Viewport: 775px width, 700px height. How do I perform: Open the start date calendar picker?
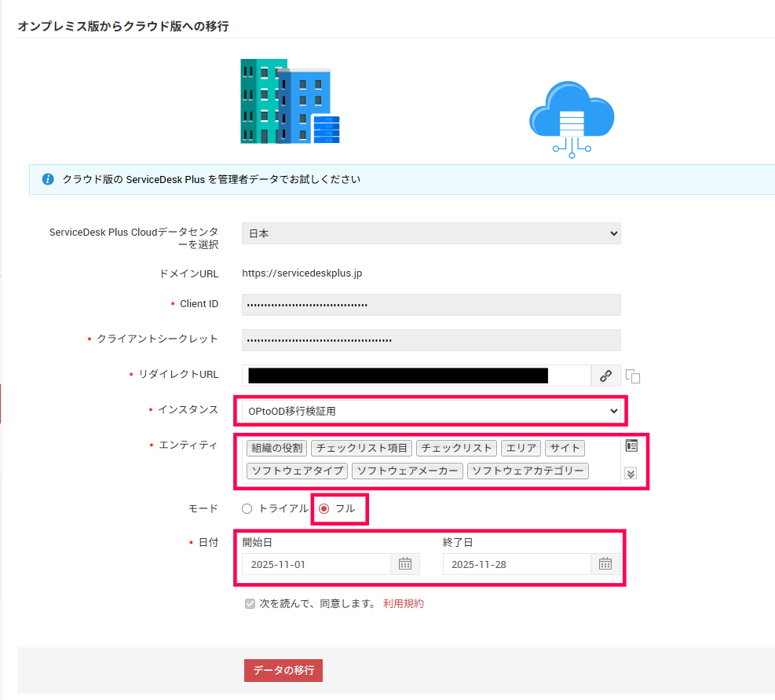(405, 564)
